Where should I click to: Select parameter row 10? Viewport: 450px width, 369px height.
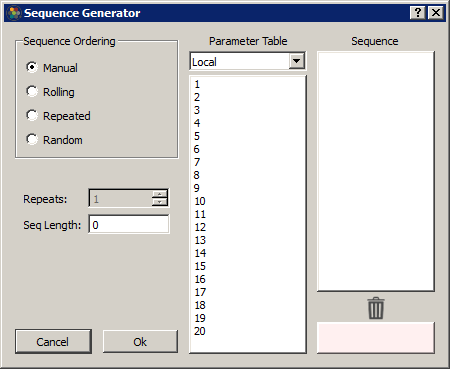(247, 201)
